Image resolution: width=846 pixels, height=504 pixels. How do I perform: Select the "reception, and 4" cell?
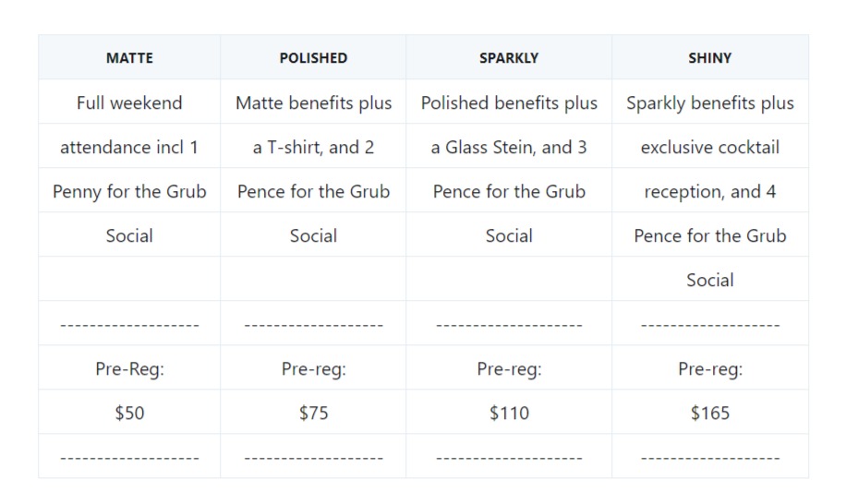click(x=709, y=191)
